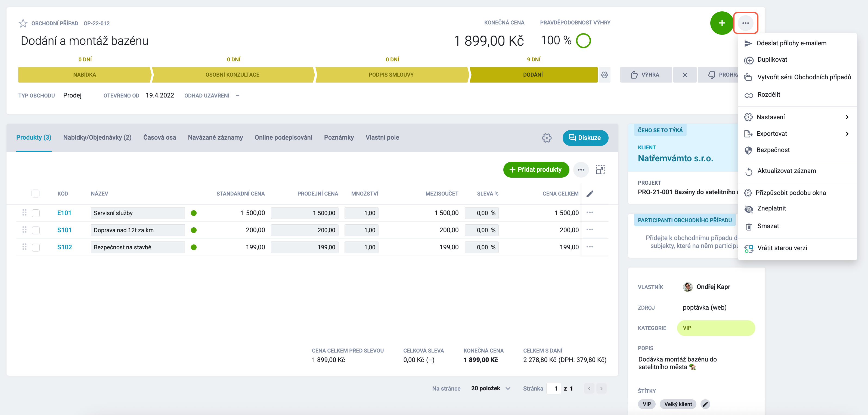Click the X icon between Výhra and Prohra
The image size is (868, 415).
click(x=685, y=75)
